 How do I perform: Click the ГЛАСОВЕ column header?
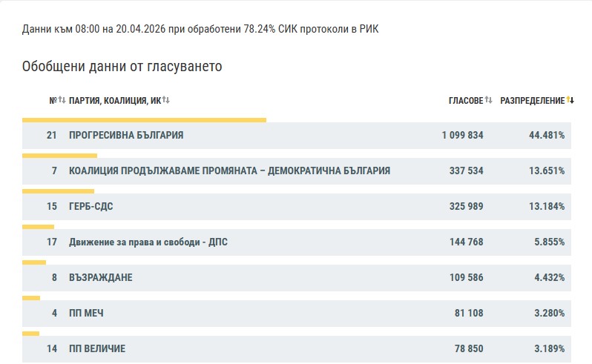tap(466, 101)
